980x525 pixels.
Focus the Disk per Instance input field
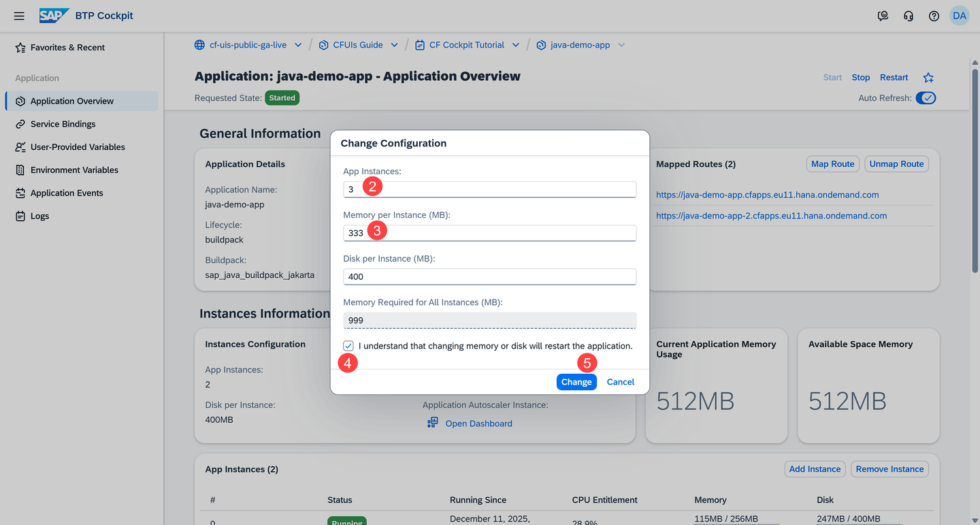tap(490, 276)
